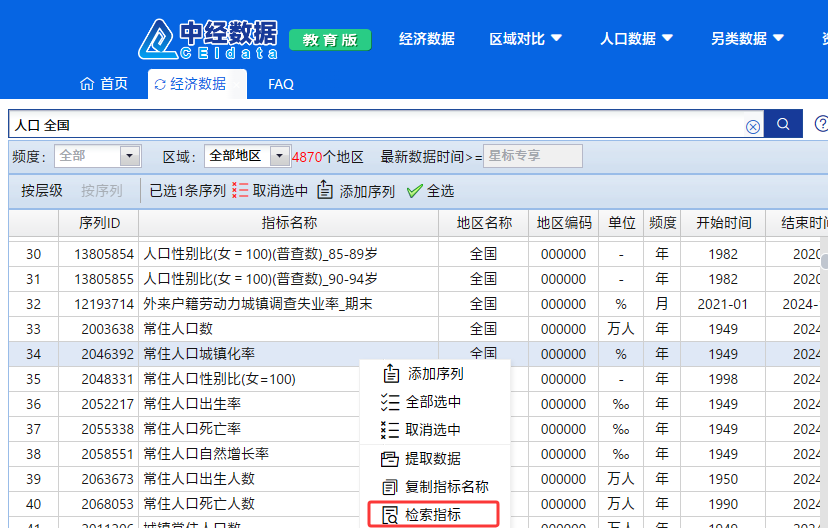The width and height of the screenshot is (828, 529).
Task: Clear the search box with X icon
Action: point(753,126)
